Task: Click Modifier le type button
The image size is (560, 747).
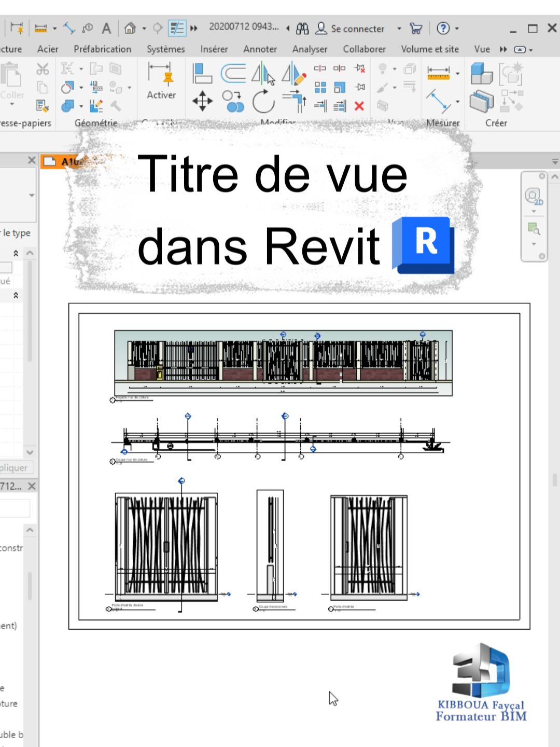Action: pyautogui.click(x=16, y=233)
